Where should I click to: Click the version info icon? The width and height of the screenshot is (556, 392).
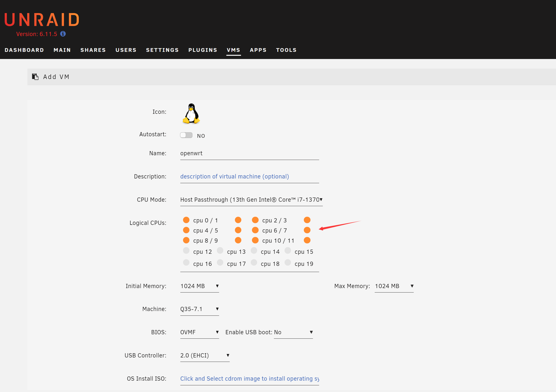pos(63,34)
